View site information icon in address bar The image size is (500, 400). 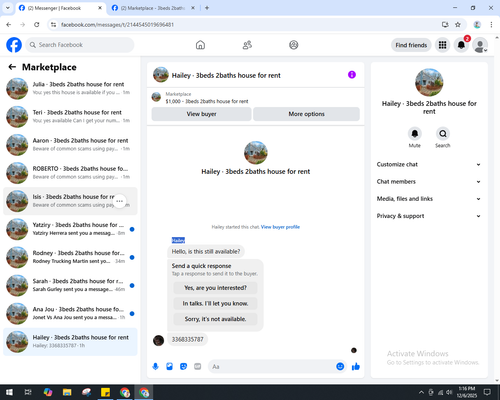[x=54, y=25]
